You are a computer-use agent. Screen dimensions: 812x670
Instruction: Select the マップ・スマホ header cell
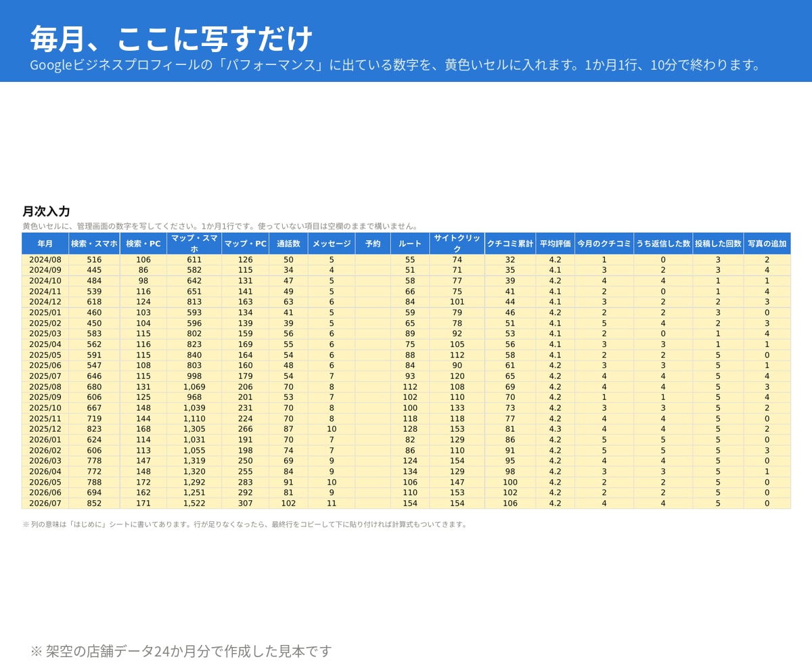(x=194, y=244)
